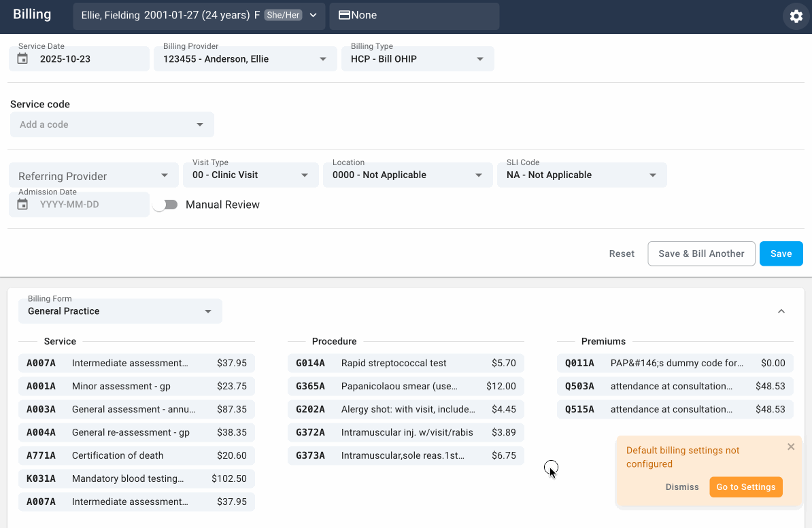Image resolution: width=812 pixels, height=528 pixels.
Task: Close the billing settings notification with the X
Action: tap(790, 446)
